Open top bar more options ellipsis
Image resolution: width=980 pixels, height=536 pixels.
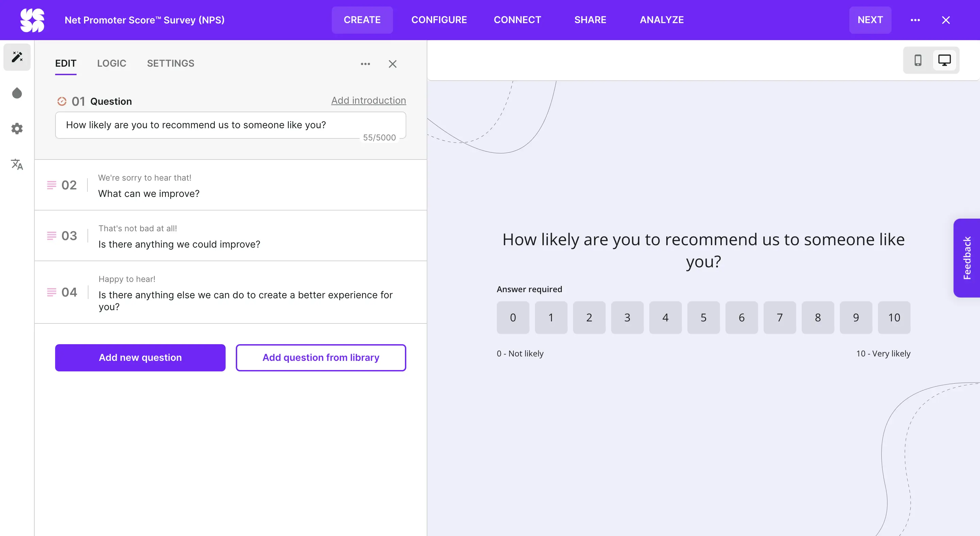coord(915,20)
